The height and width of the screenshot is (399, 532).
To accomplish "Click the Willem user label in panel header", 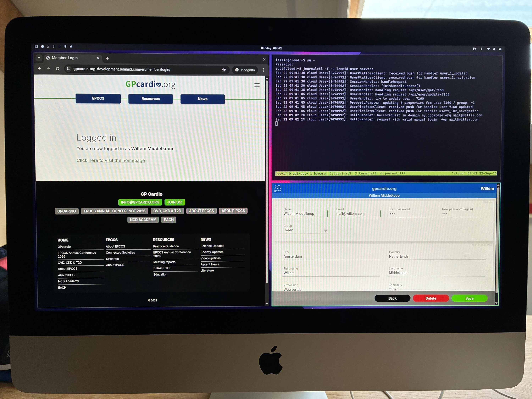I will pos(487,189).
